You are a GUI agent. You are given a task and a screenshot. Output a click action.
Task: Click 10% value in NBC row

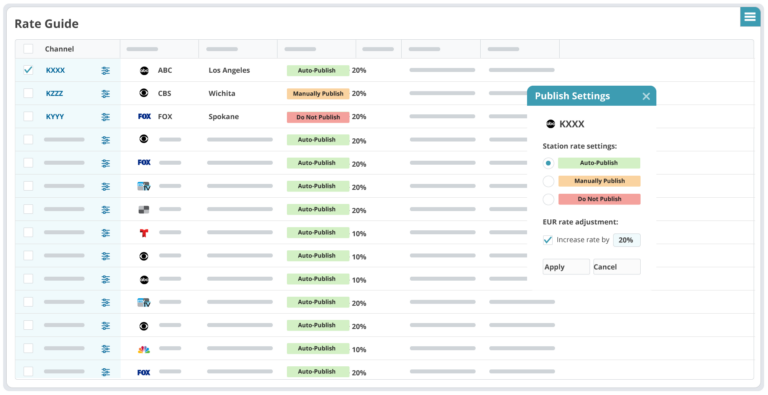(359, 350)
